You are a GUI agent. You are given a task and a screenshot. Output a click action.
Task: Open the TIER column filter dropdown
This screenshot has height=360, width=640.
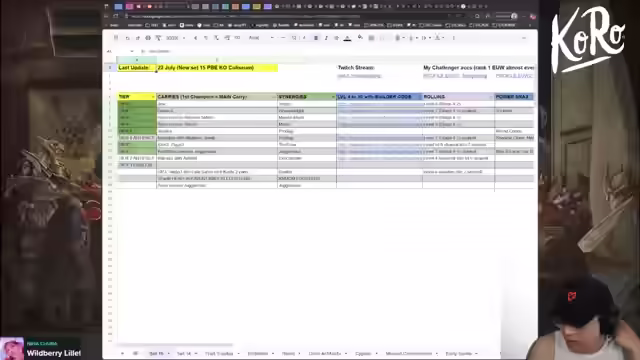pyautogui.click(x=153, y=97)
